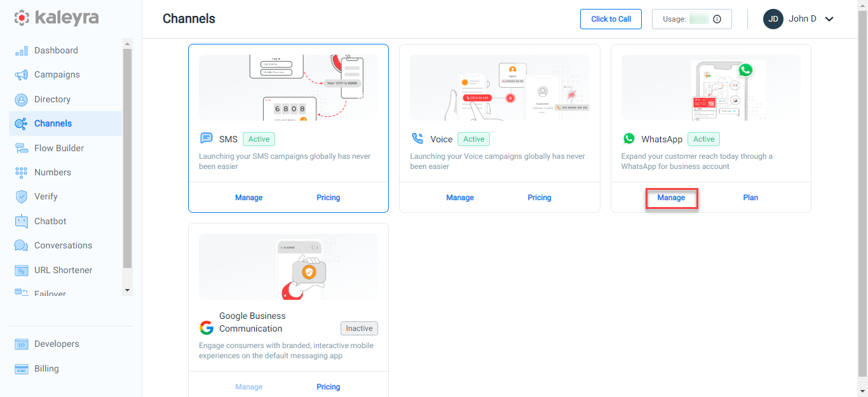This screenshot has width=868, height=397.
Task: Click the Developers code icon
Action: [x=22, y=344]
